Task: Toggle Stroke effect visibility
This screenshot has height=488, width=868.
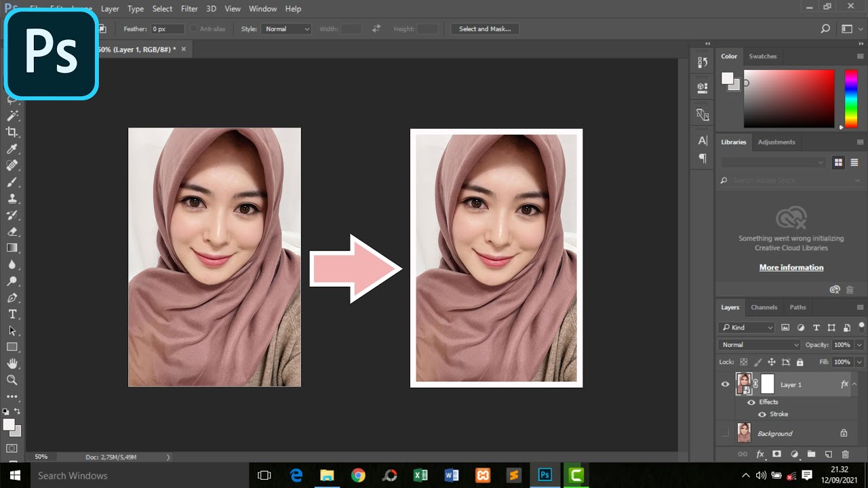Action: point(762,414)
